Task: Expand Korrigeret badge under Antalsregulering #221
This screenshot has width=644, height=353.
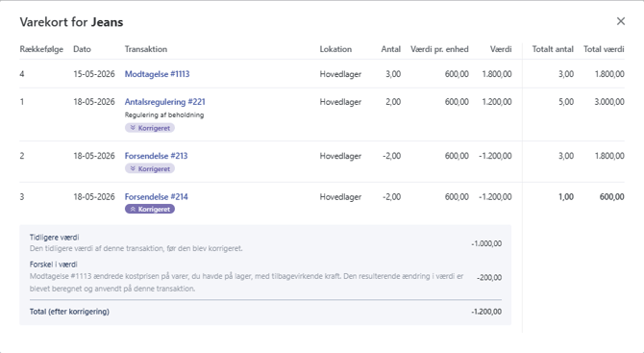Action: 150,128
